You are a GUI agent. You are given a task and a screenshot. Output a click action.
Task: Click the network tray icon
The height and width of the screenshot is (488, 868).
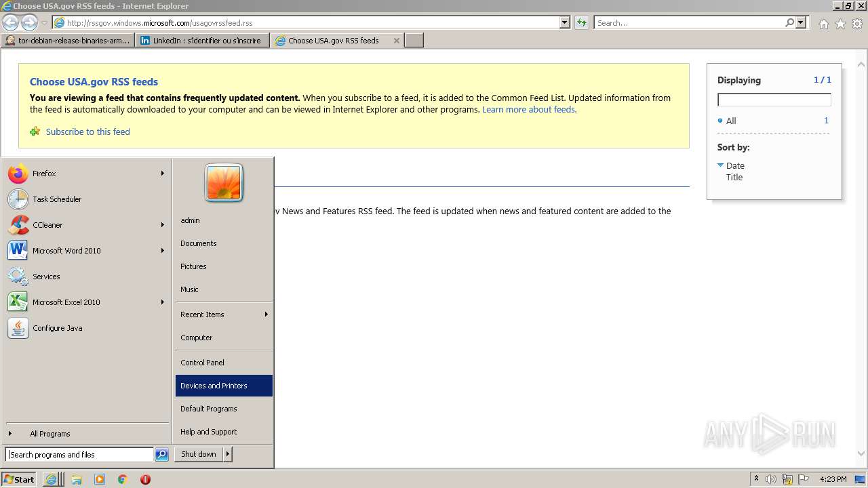coord(787,479)
